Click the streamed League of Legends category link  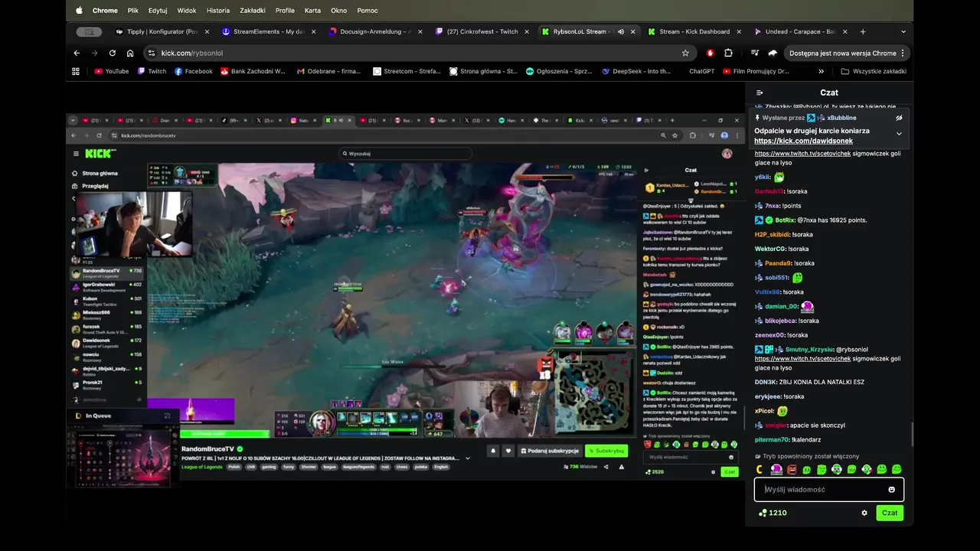point(201,466)
